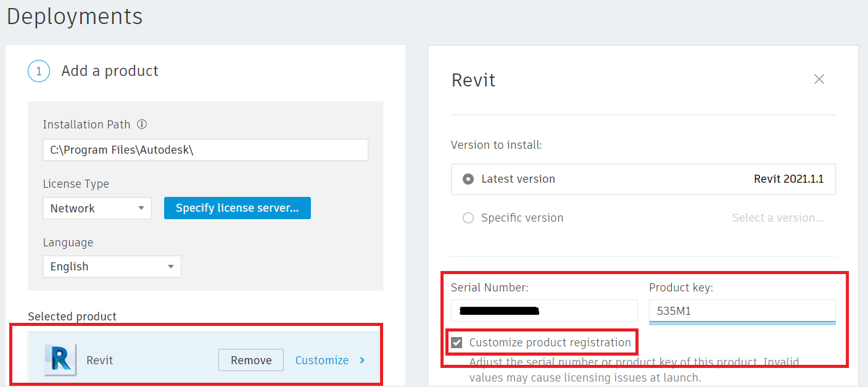Open the License Type dropdown

[x=97, y=208]
